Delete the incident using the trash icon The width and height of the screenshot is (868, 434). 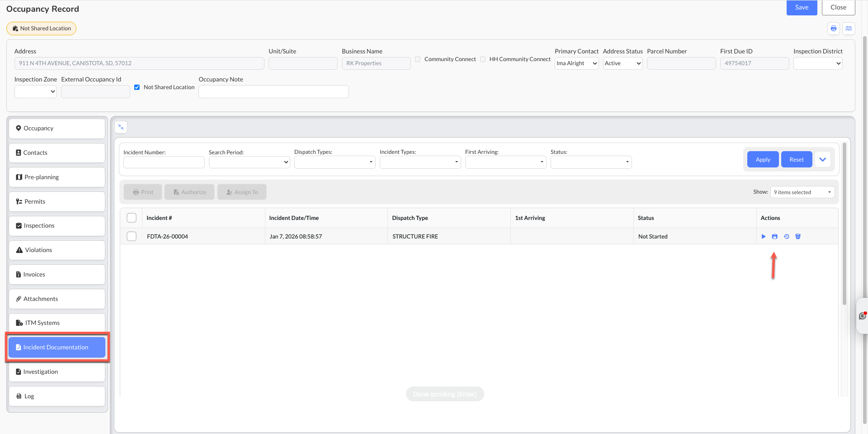pos(798,237)
